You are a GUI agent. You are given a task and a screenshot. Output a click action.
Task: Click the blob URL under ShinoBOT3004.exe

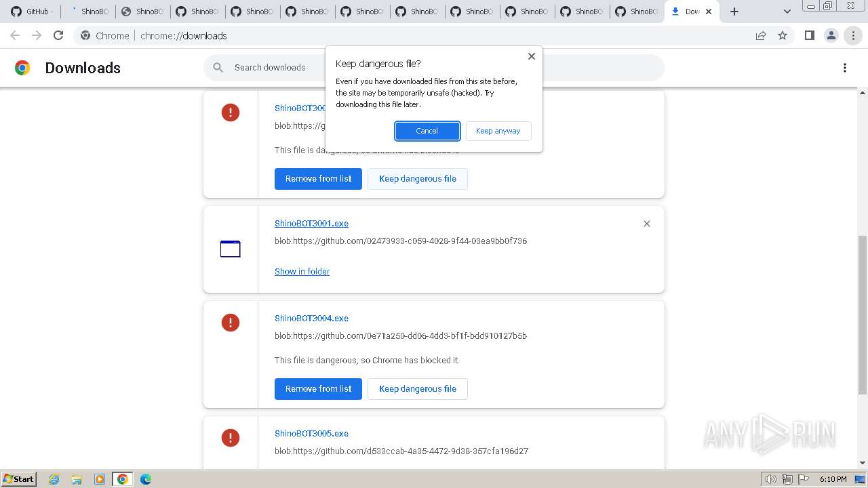401,335
